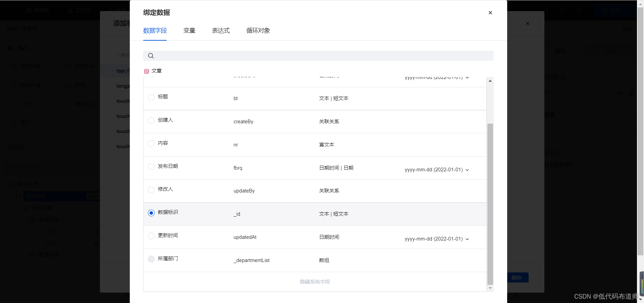Switch to the 循环对象 tab
The width and height of the screenshot is (644, 303).
[258, 31]
